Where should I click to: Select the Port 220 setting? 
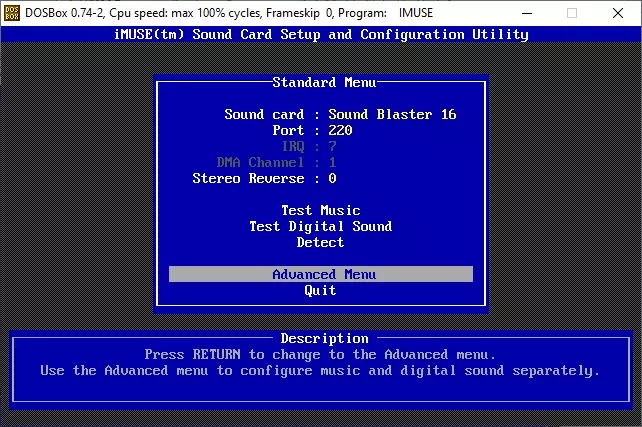tap(312, 130)
